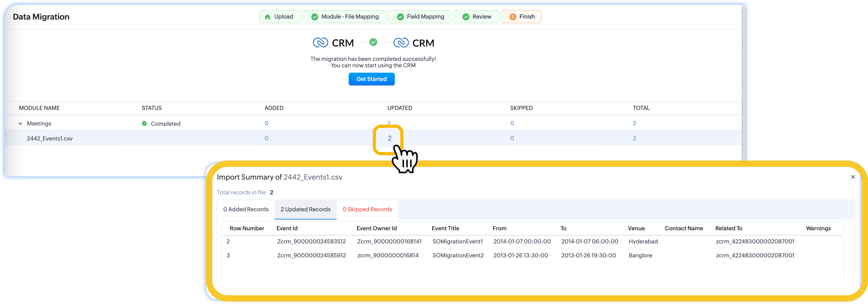This screenshot has width=868, height=304.
Task: Click updated count for 2442_Events1.csv
Action: point(389,138)
